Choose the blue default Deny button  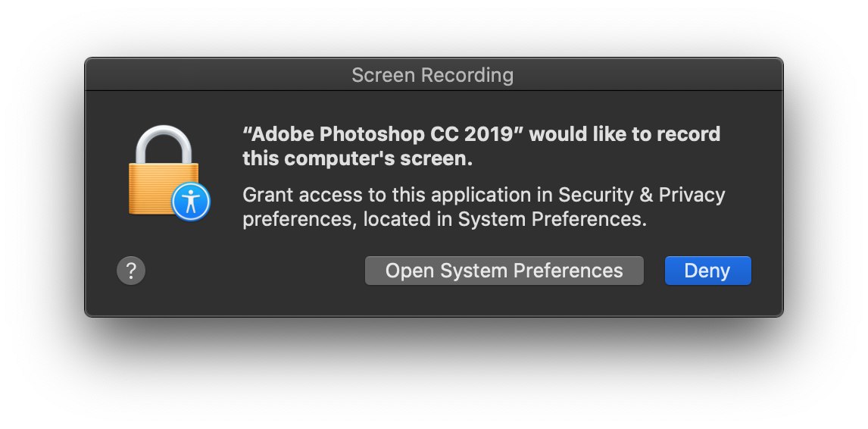point(707,271)
